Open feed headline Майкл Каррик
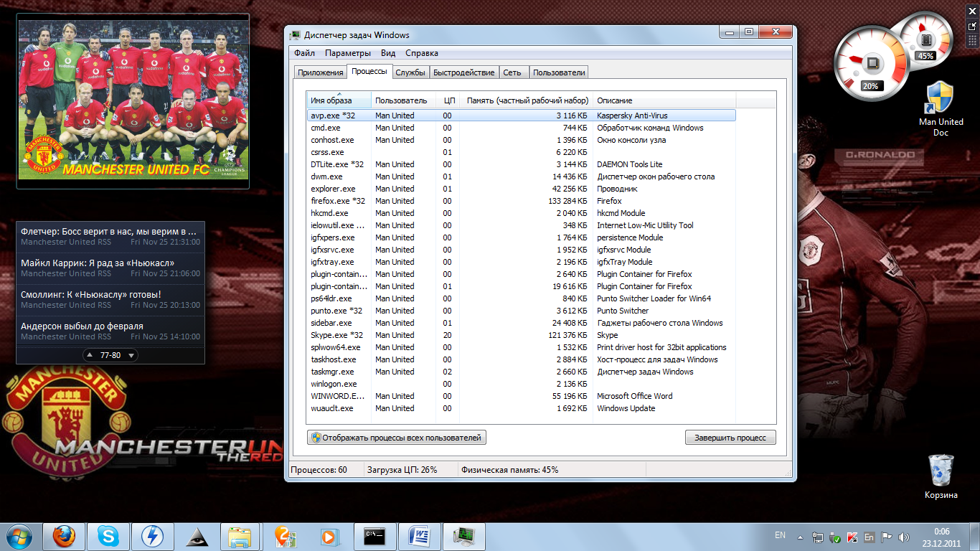The image size is (980, 551). (98, 263)
